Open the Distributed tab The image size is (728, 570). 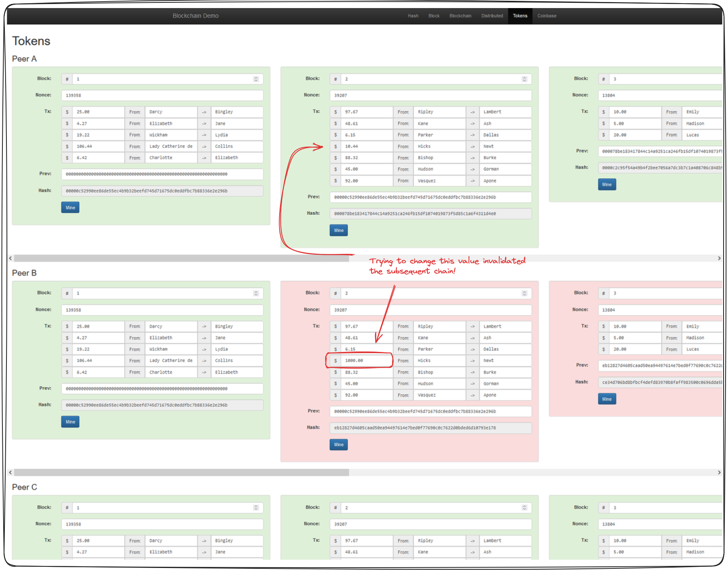[492, 16]
